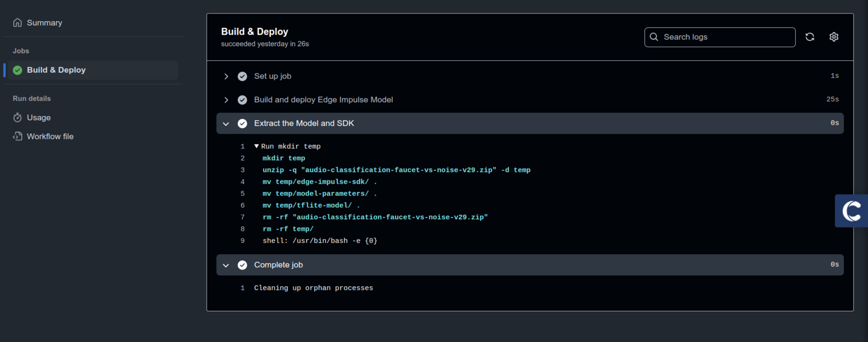Image resolution: width=868 pixels, height=342 pixels.
Task: Focus the Search logs input field
Action: (x=720, y=37)
